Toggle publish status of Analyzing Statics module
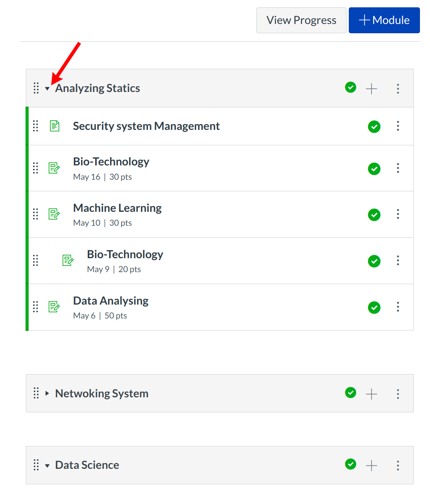This screenshot has width=430, height=504. (x=350, y=88)
